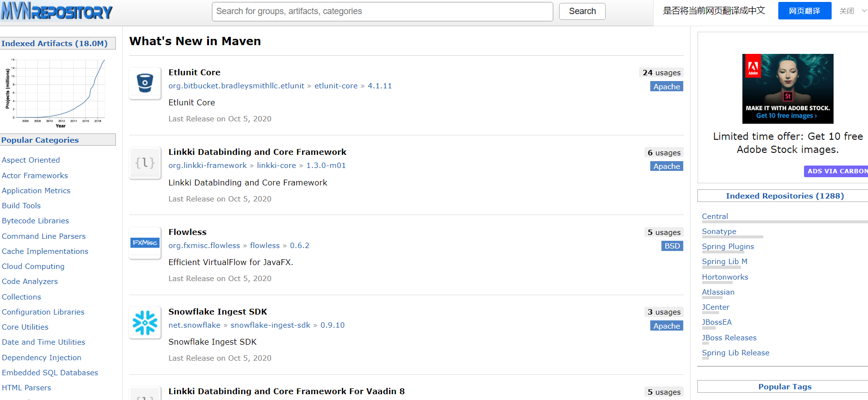The height and width of the screenshot is (400, 868).
Task: Open Flowless version 0.6.2 link
Action: pyautogui.click(x=300, y=246)
